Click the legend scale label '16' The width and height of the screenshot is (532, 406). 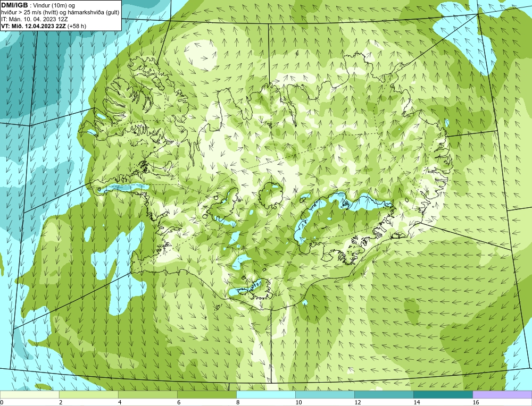tap(475, 402)
